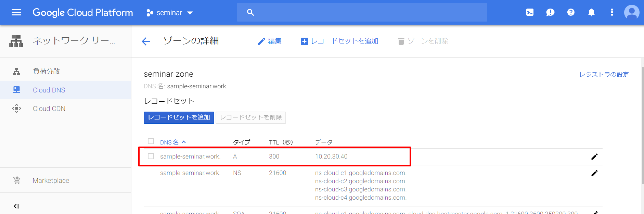Open the three-dot settings menu
This screenshot has width=644, height=214.
612,12
